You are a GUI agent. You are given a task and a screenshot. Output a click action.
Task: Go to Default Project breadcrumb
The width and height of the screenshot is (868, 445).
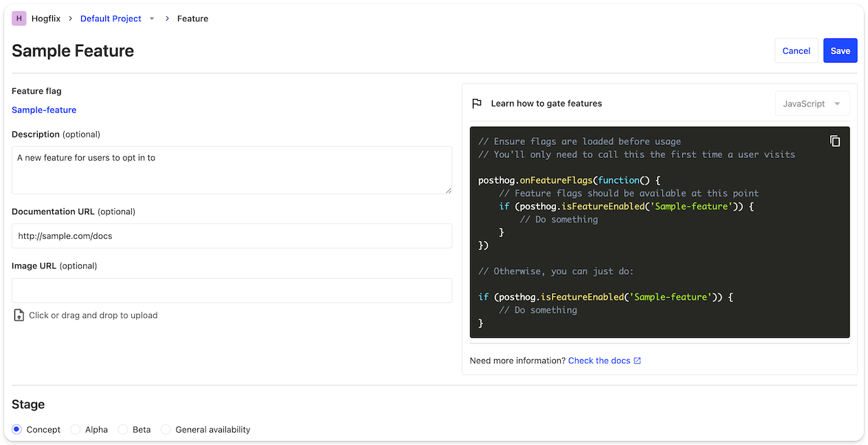click(x=111, y=19)
